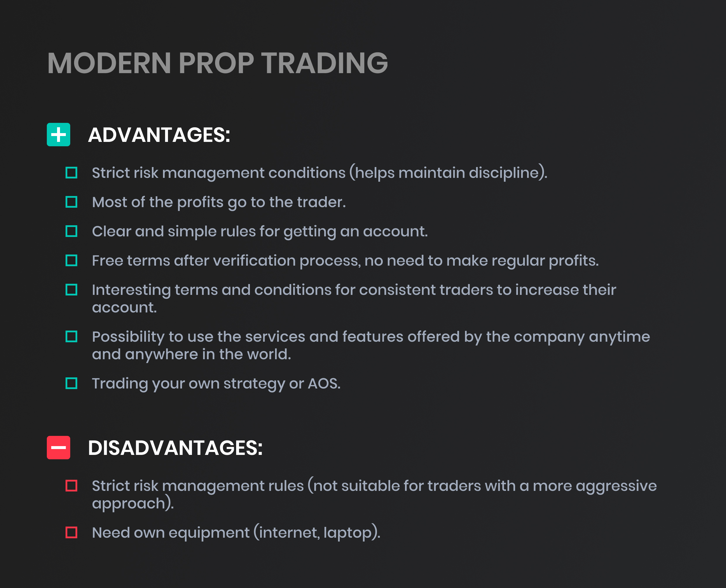Tick the 'Free terms after verification' checkbox

pos(71,260)
